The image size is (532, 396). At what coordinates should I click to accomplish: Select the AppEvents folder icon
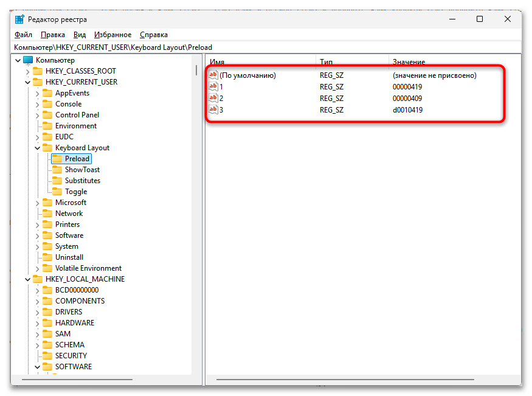pyautogui.click(x=47, y=93)
